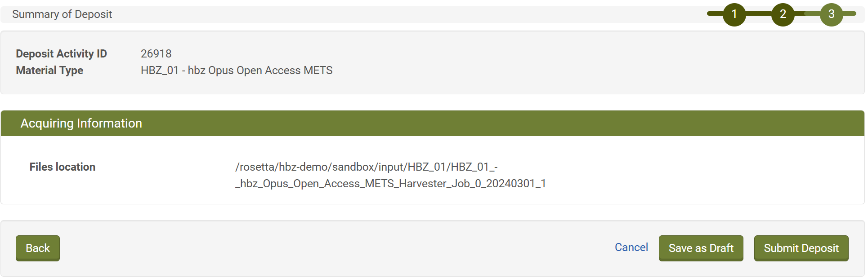Click the Material Type label
Image resolution: width=868 pixels, height=278 pixels.
click(x=49, y=71)
